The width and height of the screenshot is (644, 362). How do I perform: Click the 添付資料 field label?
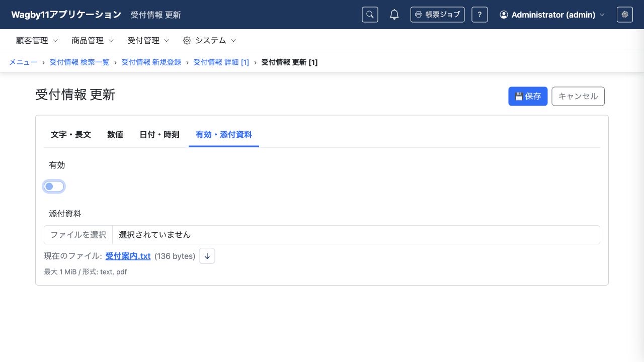click(x=65, y=214)
